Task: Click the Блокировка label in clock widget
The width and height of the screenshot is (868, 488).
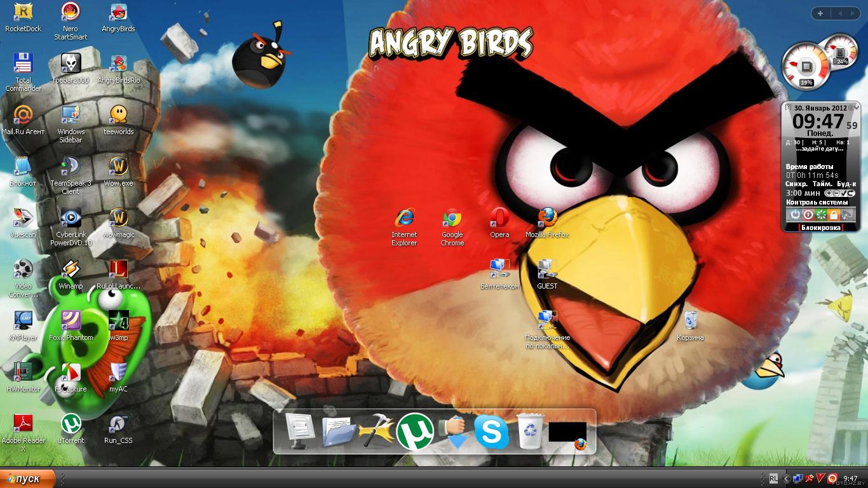Action: coord(821,227)
